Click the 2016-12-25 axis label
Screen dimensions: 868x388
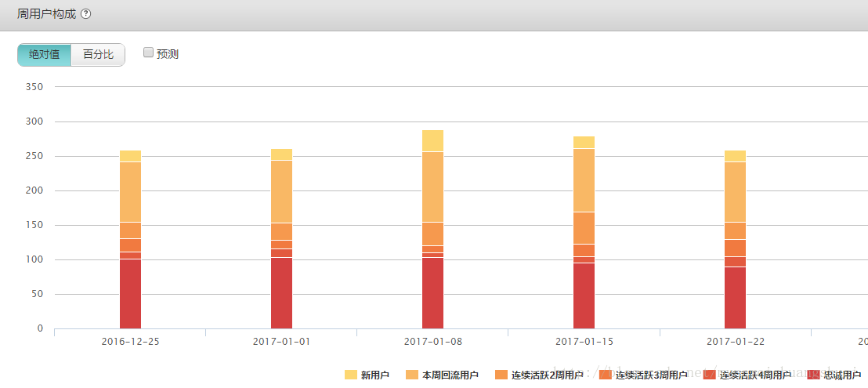click(131, 342)
